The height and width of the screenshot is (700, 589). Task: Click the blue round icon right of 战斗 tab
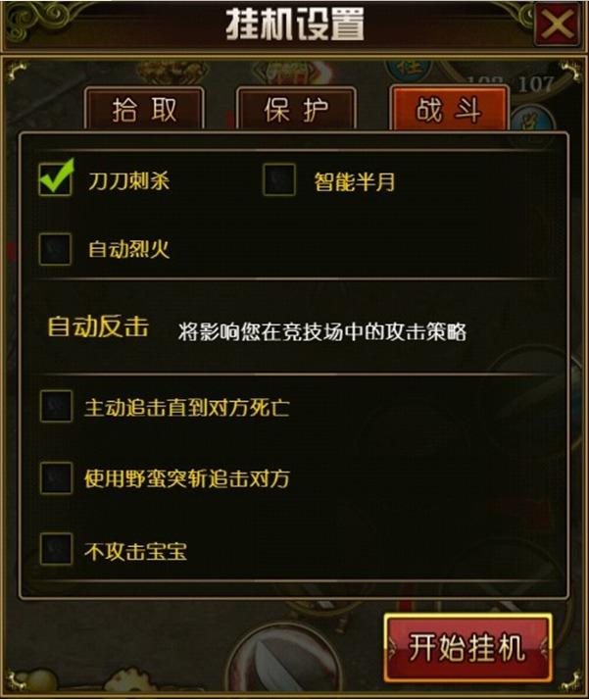(532, 120)
